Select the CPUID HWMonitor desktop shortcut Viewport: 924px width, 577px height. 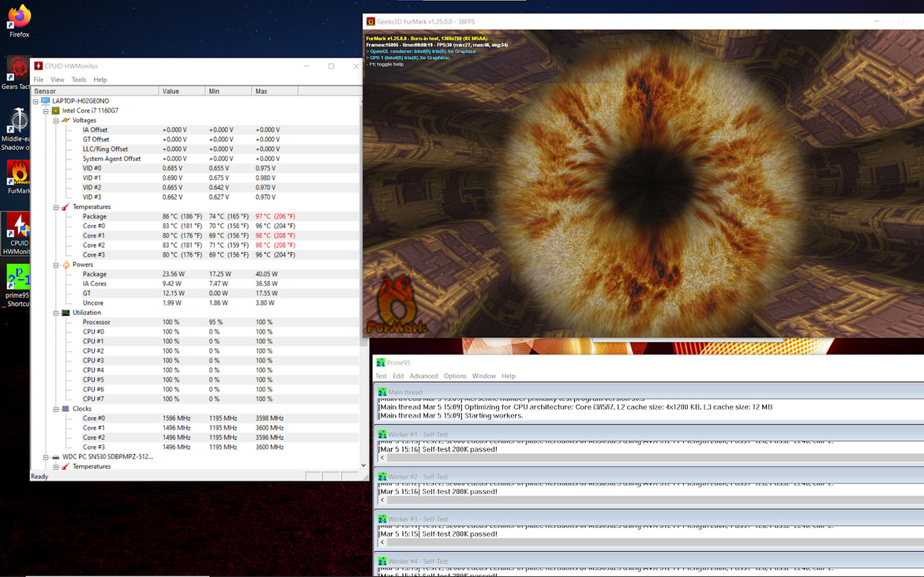[x=17, y=233]
